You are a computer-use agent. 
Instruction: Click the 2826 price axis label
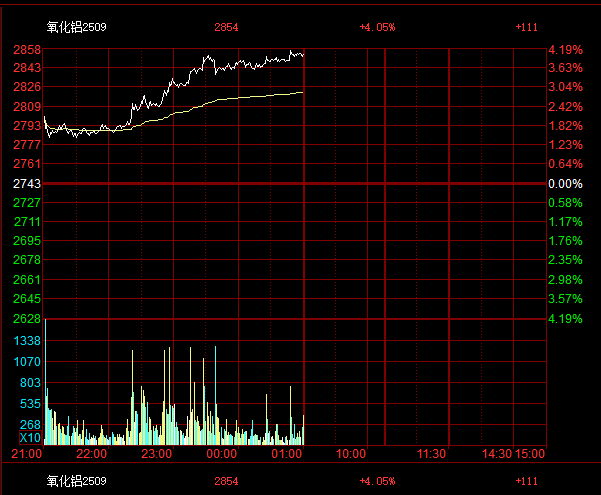point(27,87)
